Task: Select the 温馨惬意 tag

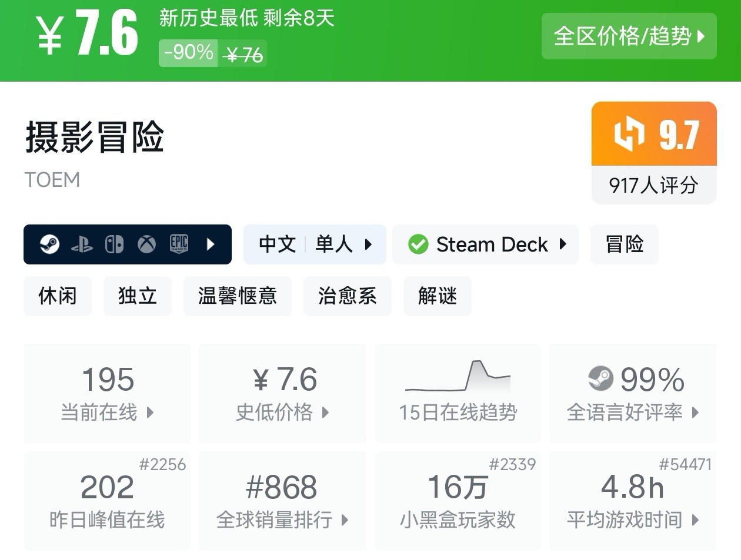Action: tap(238, 296)
